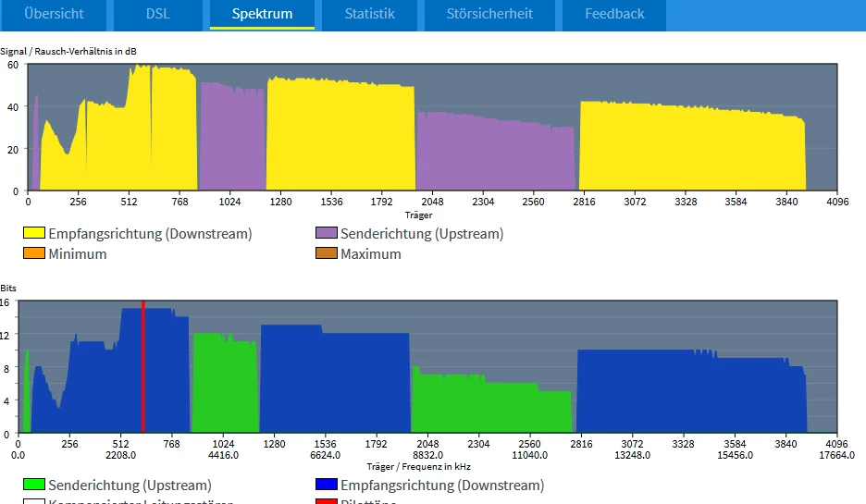The height and width of the screenshot is (504, 866).
Task: Click 'Signal / Rausch-Verhältnis in dB' label
Action: (68, 52)
